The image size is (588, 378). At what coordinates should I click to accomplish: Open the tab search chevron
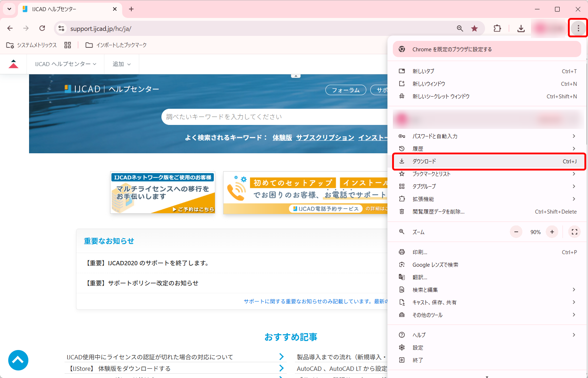9,9
